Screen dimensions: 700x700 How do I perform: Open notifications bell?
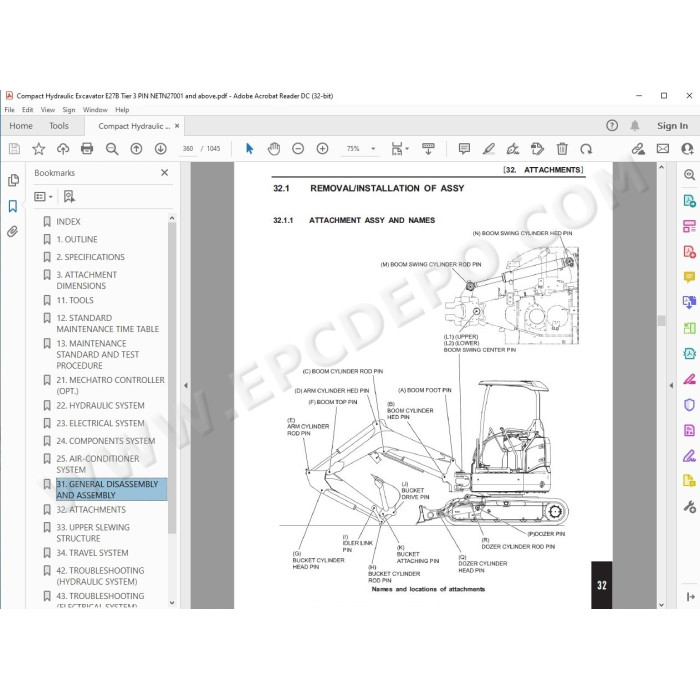(635, 125)
